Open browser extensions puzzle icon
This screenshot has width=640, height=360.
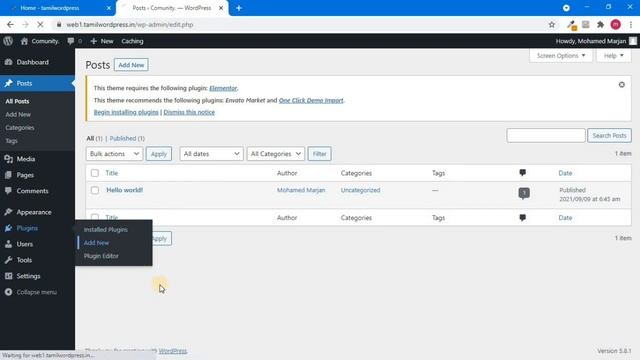coord(600,24)
